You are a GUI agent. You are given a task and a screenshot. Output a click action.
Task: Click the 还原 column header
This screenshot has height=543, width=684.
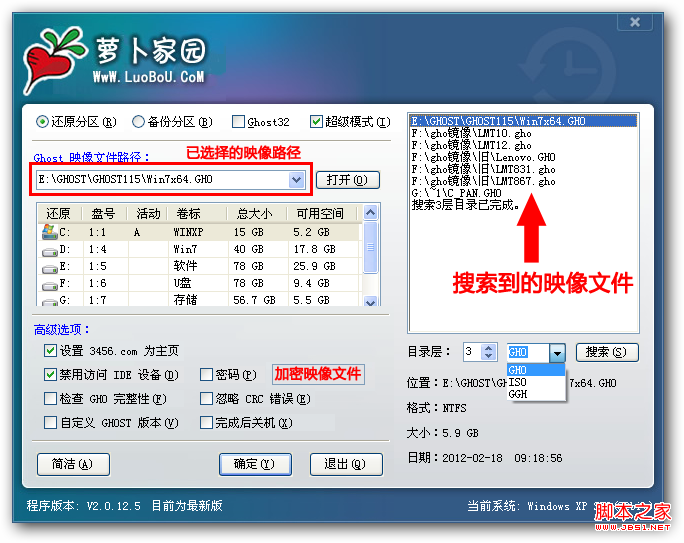(x=60, y=213)
